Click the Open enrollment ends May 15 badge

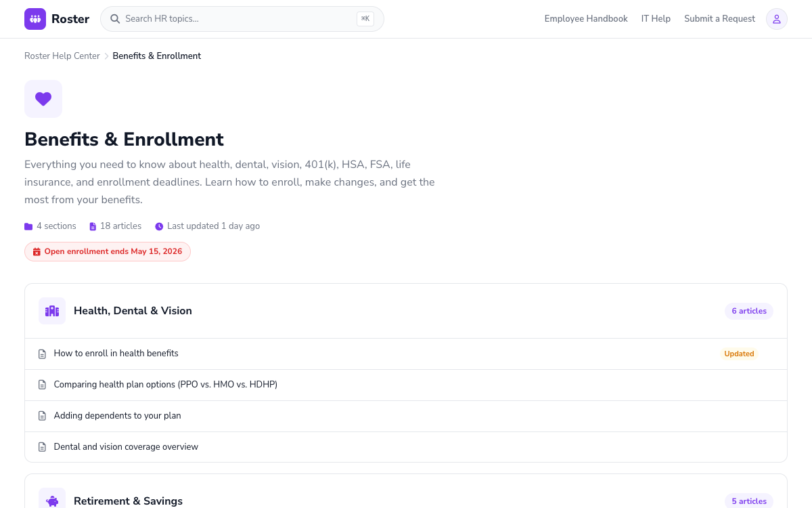pyautogui.click(x=108, y=252)
